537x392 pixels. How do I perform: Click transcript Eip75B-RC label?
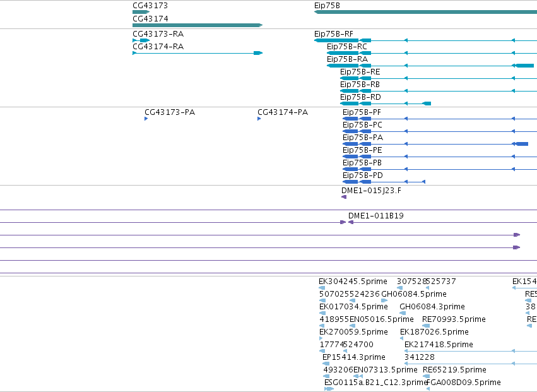347,47
